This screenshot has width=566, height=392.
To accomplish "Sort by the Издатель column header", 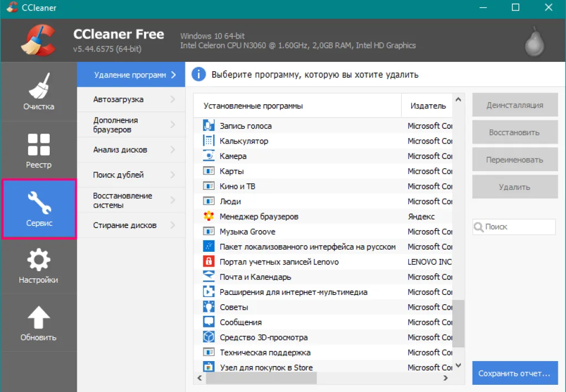I will tap(427, 105).
